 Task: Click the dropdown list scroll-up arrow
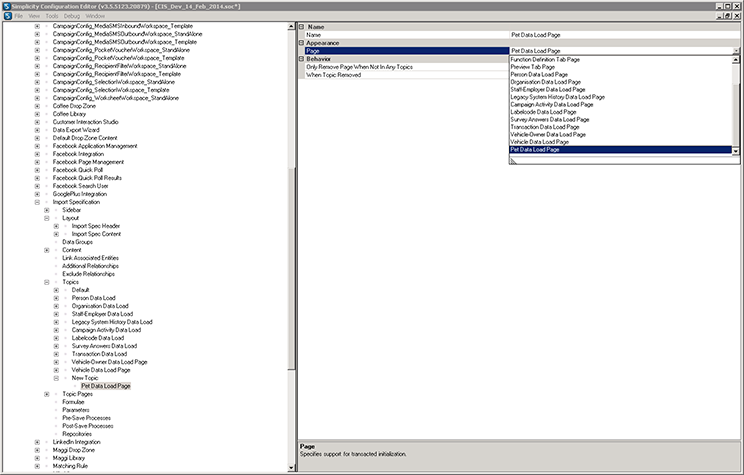point(736,60)
